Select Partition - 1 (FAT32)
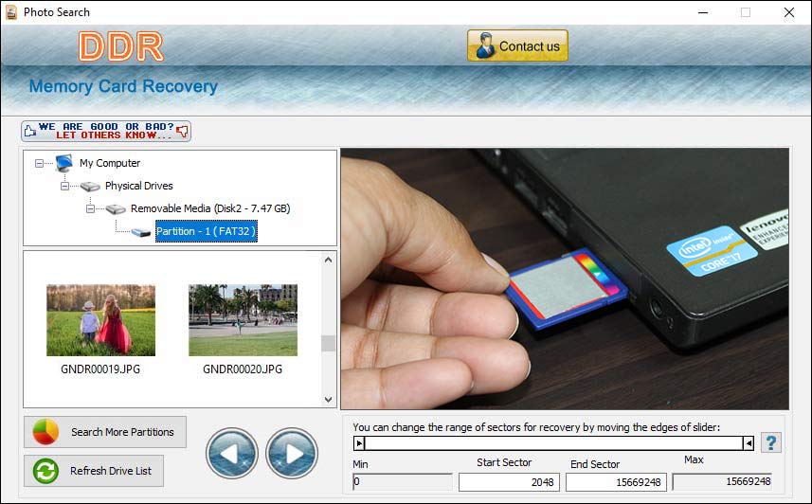812x504 pixels. click(207, 231)
